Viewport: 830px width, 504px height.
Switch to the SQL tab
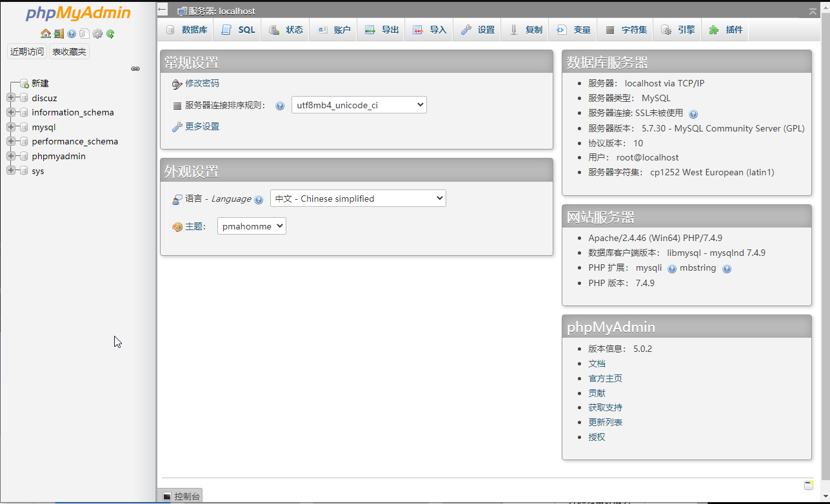[237, 30]
